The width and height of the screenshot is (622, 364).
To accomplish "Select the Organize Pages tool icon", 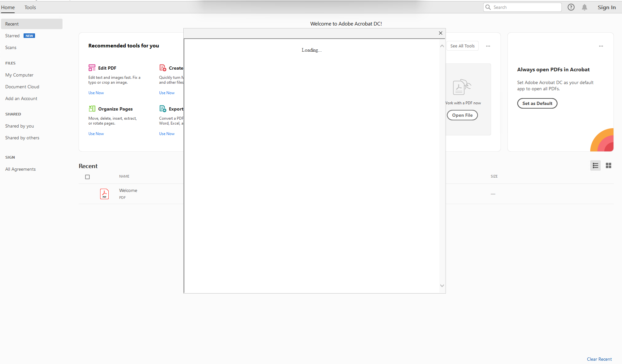I will pyautogui.click(x=92, y=109).
